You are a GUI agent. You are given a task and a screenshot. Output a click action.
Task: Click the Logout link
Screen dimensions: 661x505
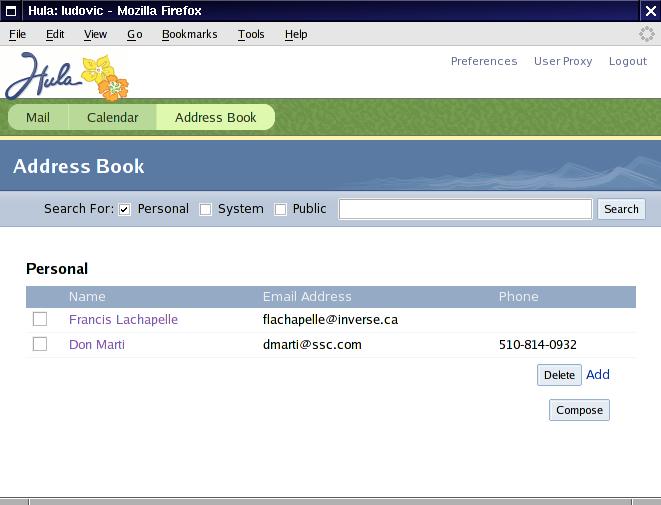click(x=628, y=61)
